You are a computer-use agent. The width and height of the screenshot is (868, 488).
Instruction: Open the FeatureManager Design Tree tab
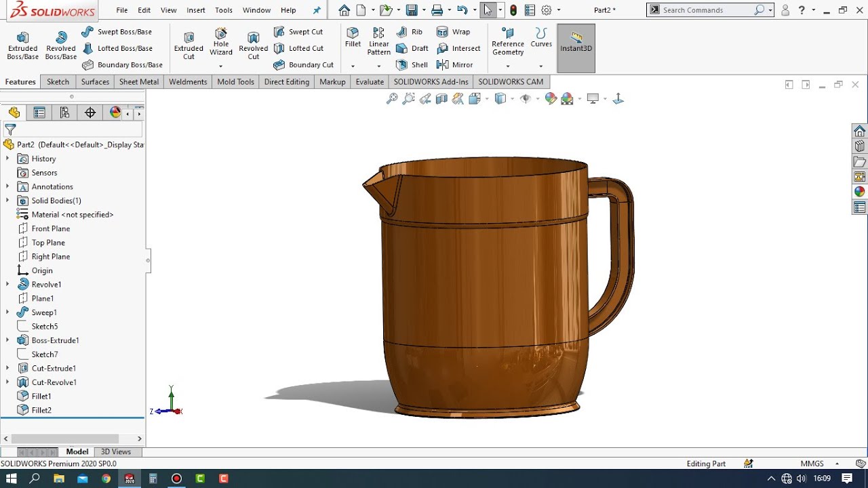pyautogui.click(x=14, y=113)
